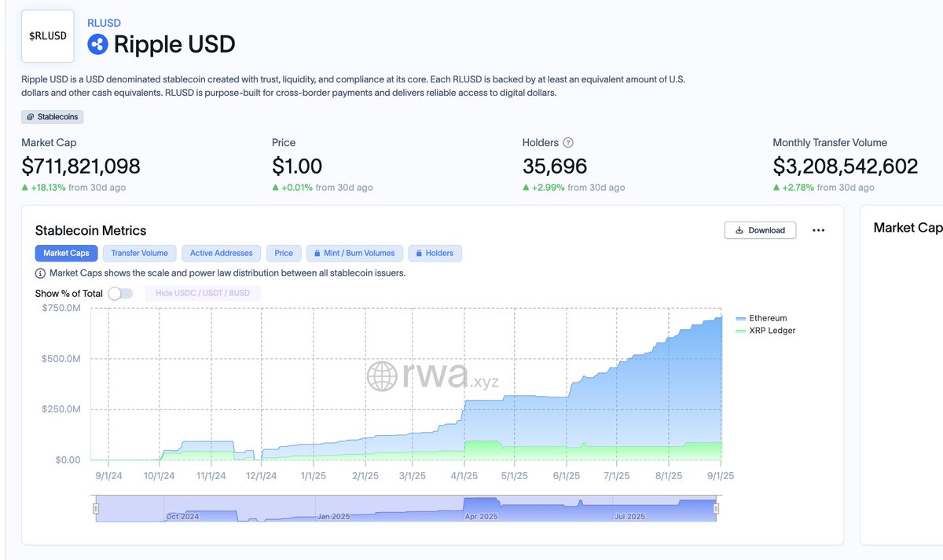Click Jan 2025 label in range navigator
The height and width of the screenshot is (560, 943).
[333, 516]
